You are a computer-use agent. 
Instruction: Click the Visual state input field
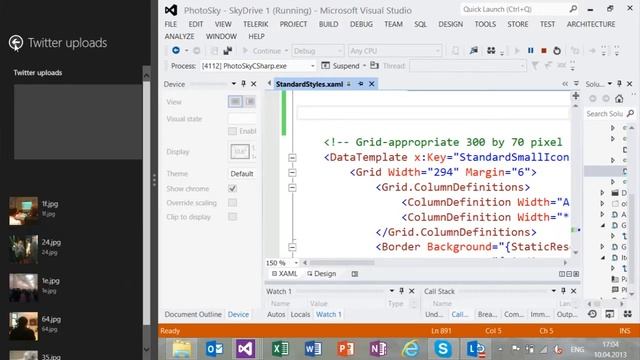242,119
